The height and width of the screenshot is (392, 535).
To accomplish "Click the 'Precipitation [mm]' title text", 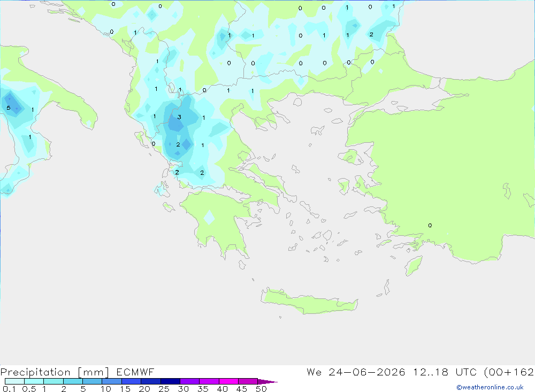I will [x=55, y=372].
